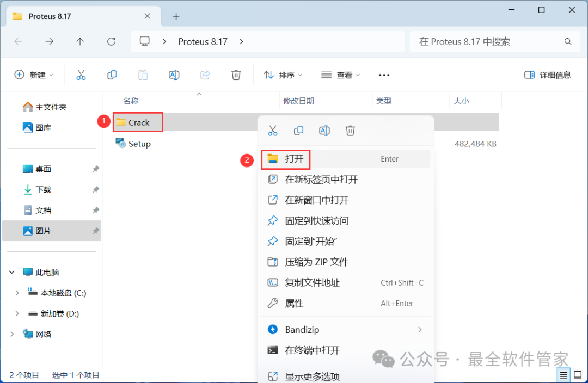Go up one folder level with the up arrow
The image size is (588, 383).
pyautogui.click(x=80, y=41)
